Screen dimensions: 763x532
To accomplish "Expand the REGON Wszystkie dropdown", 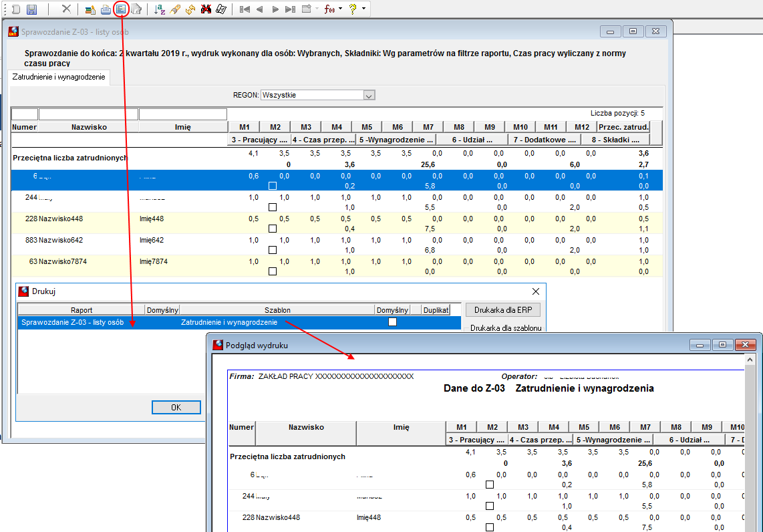I will click(369, 96).
